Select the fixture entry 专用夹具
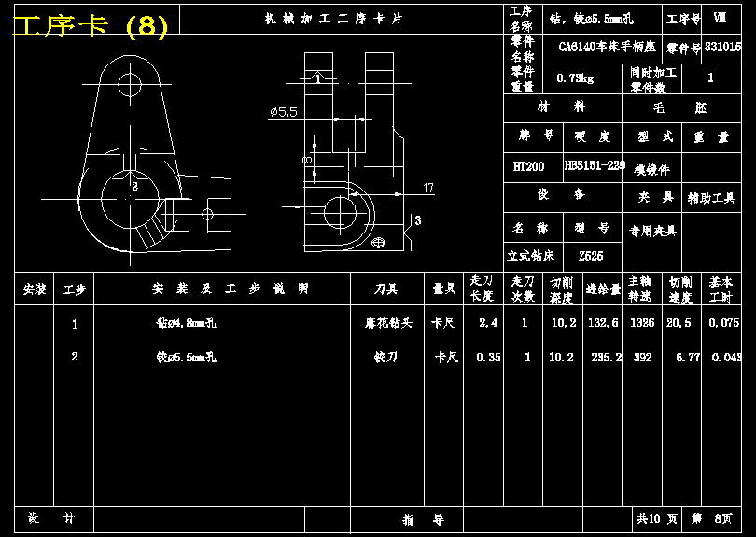The width and height of the screenshot is (756, 537). pos(652,231)
